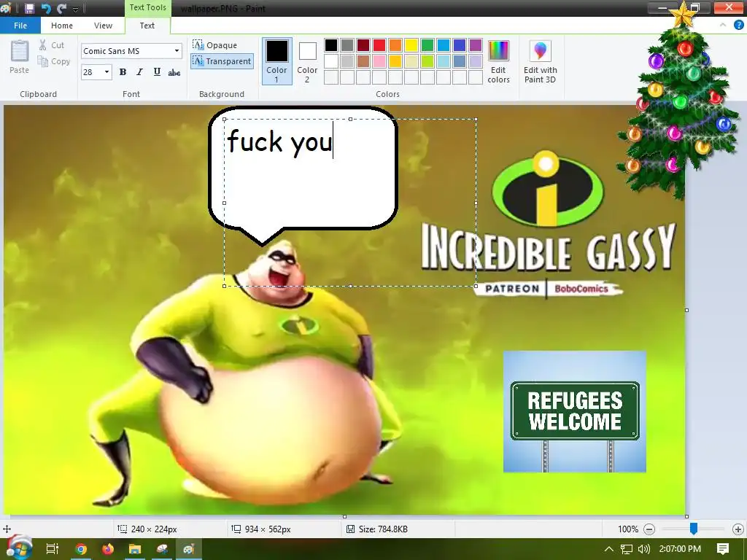Click the volume speaker tray icon

click(643, 549)
